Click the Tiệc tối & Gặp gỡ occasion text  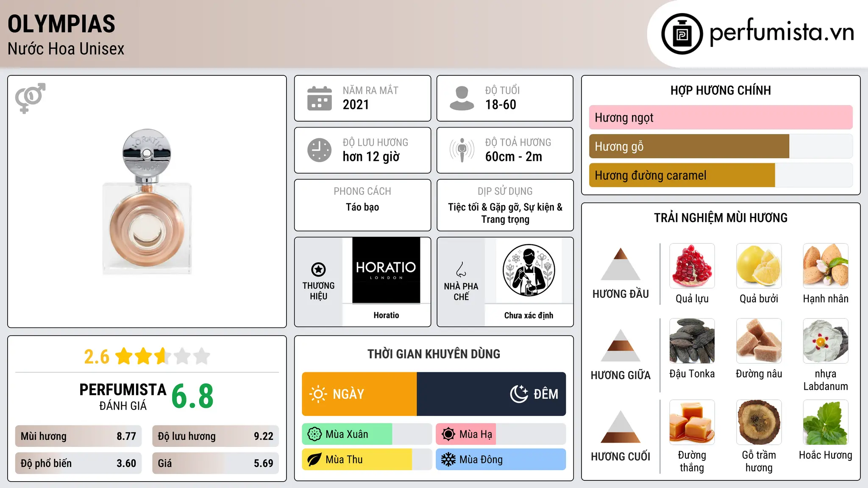(505, 213)
